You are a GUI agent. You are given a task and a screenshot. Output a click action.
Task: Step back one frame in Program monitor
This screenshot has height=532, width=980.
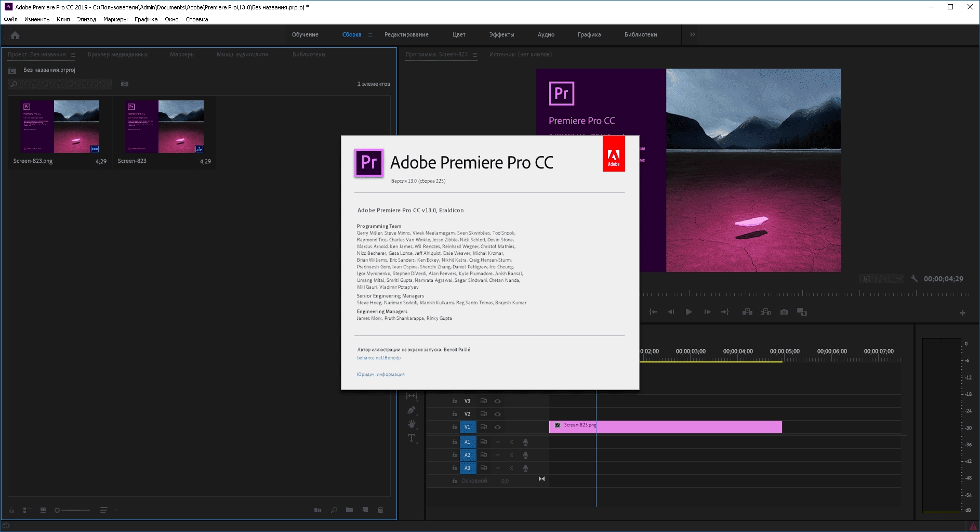click(671, 312)
